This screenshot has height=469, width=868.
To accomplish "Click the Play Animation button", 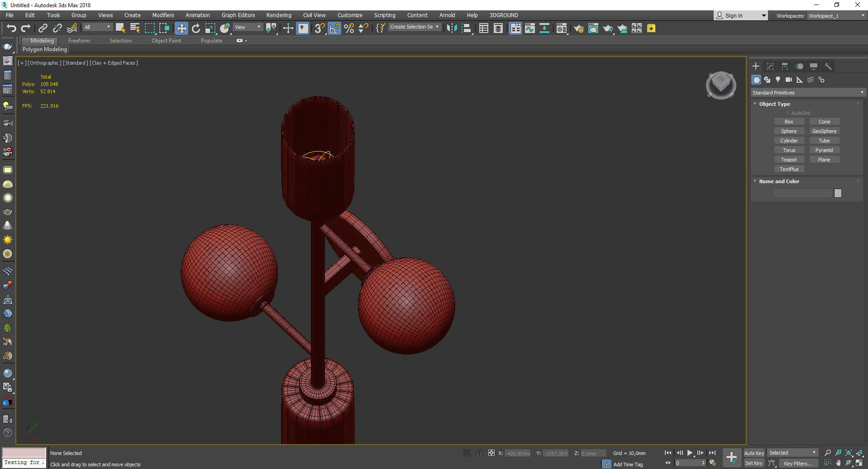I will pyautogui.click(x=690, y=453).
